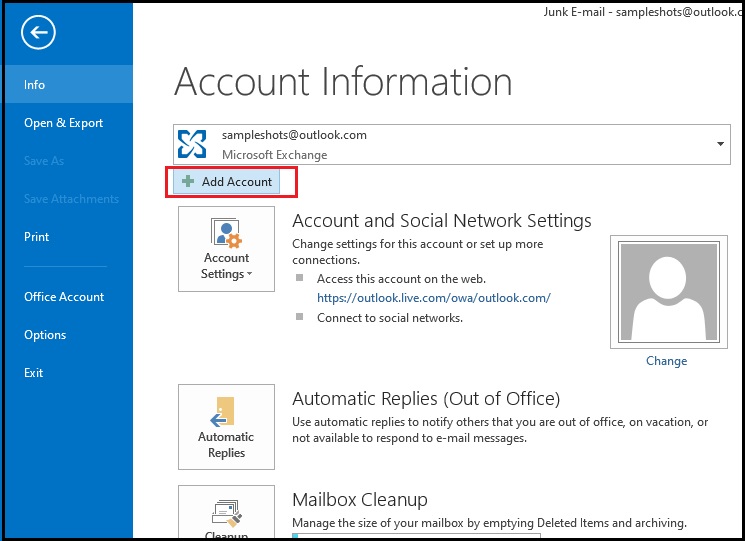
Task: Click the Save Attachments sidebar item
Action: (71, 199)
